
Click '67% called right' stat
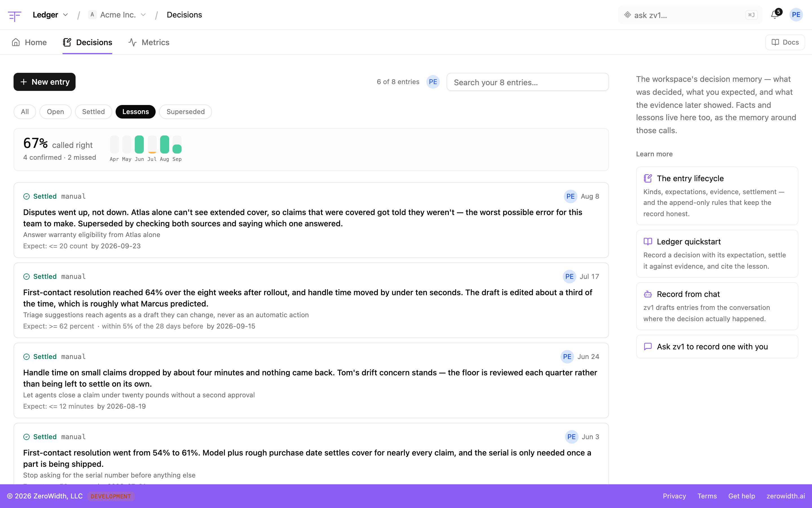[x=58, y=144]
